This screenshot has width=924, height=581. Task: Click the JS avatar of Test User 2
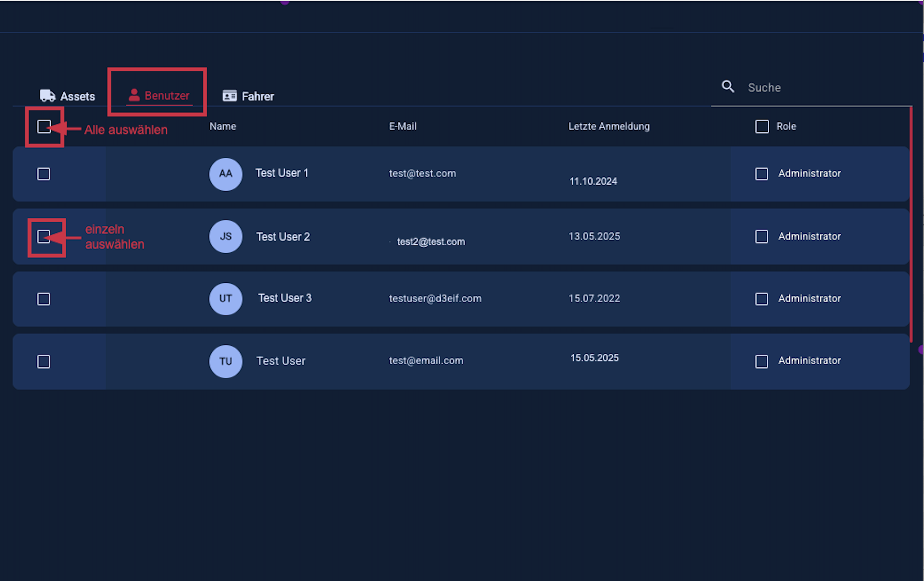tap(225, 236)
